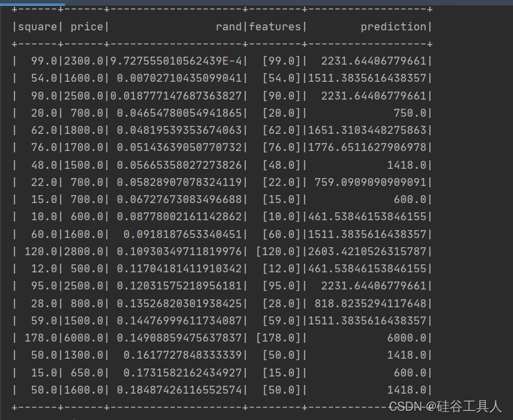Viewport: 513px width, 420px height.
Task: Select the price value 500.0
Action: (86, 268)
